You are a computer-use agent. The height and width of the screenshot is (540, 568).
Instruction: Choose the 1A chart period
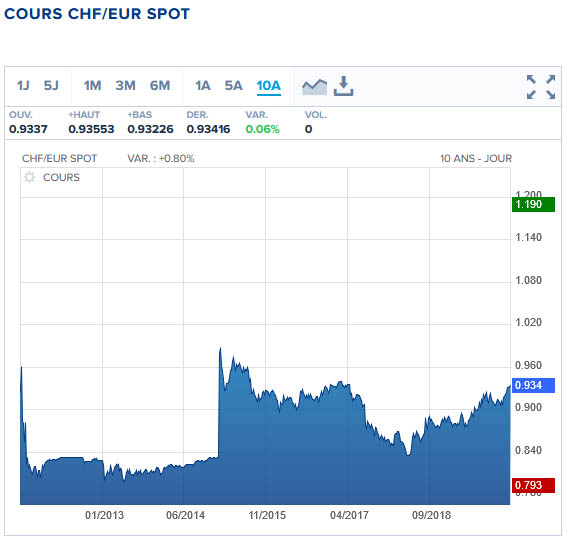coord(202,86)
